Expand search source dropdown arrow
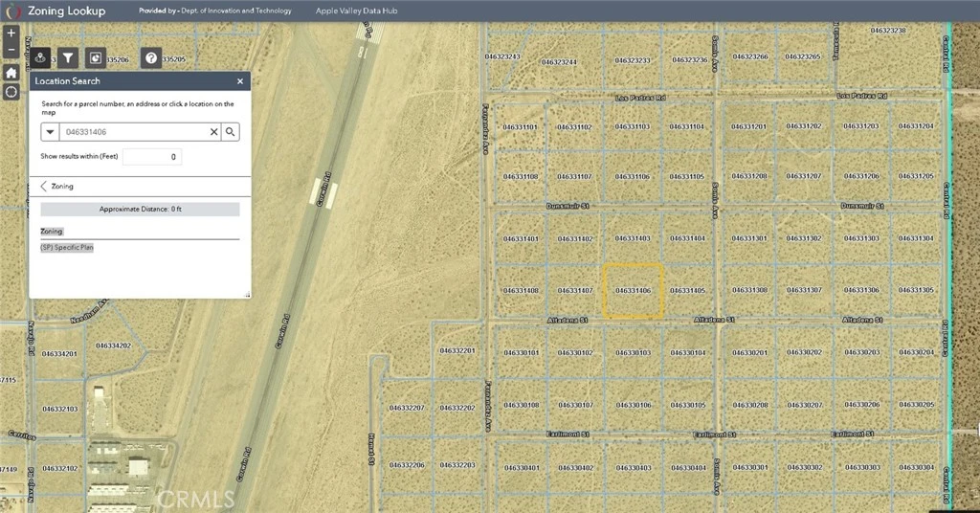The width and height of the screenshot is (980, 513). pos(50,132)
